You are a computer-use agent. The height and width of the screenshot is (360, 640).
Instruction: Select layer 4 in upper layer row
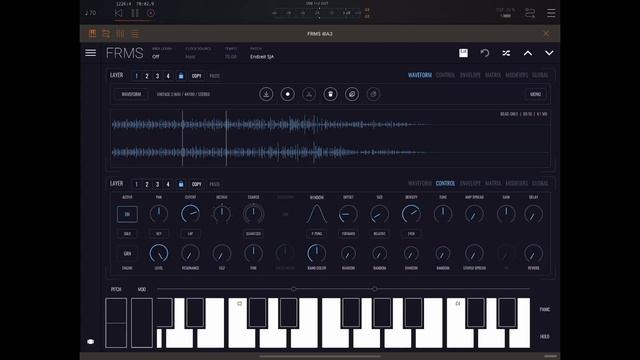(168, 76)
